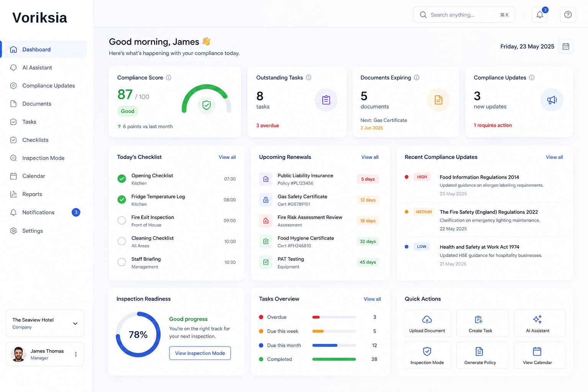Click the '5 days' renewal badge

368,179
